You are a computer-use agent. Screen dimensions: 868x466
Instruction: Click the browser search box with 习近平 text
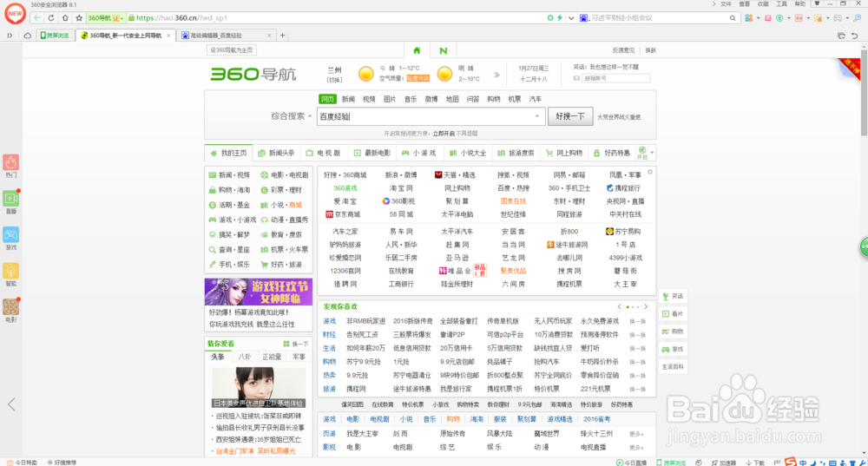pyautogui.click(x=658, y=18)
